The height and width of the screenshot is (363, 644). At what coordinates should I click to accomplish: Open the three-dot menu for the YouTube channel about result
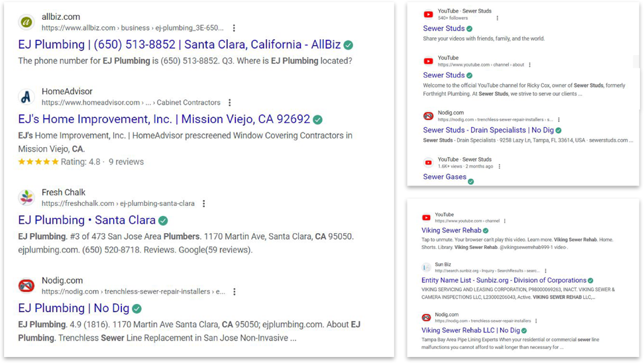pyautogui.click(x=530, y=65)
